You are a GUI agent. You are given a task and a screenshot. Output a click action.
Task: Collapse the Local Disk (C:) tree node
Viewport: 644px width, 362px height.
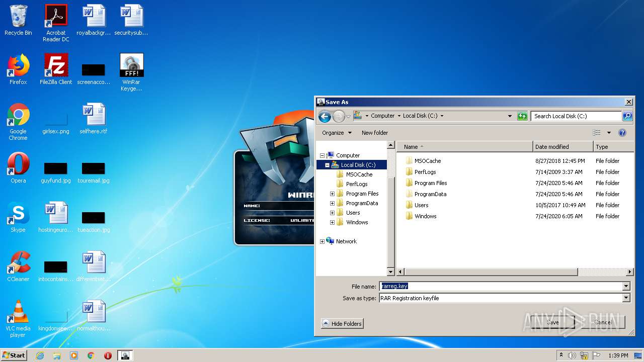(x=327, y=165)
